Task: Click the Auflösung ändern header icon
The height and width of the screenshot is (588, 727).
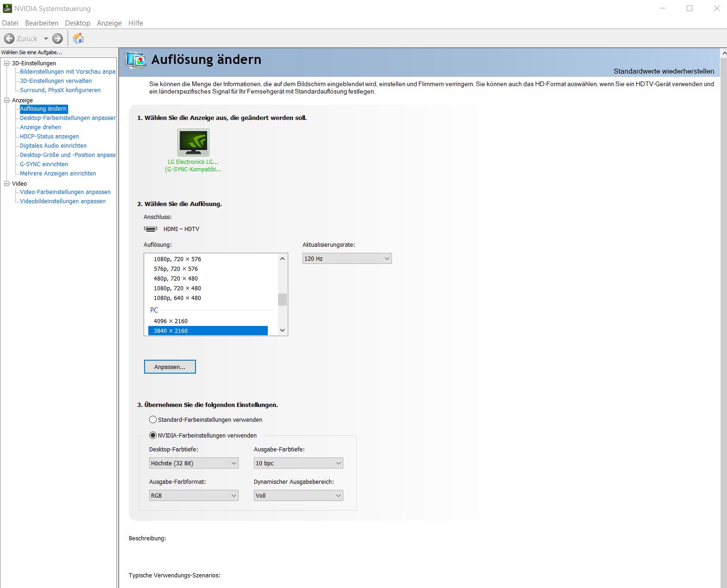Action: [136, 60]
